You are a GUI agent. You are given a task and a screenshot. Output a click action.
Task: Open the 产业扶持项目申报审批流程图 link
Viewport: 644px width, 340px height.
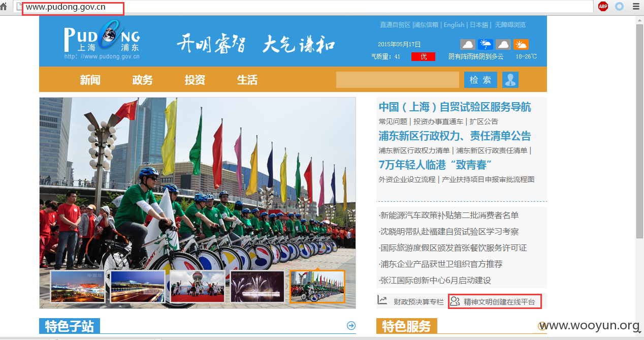pos(488,179)
